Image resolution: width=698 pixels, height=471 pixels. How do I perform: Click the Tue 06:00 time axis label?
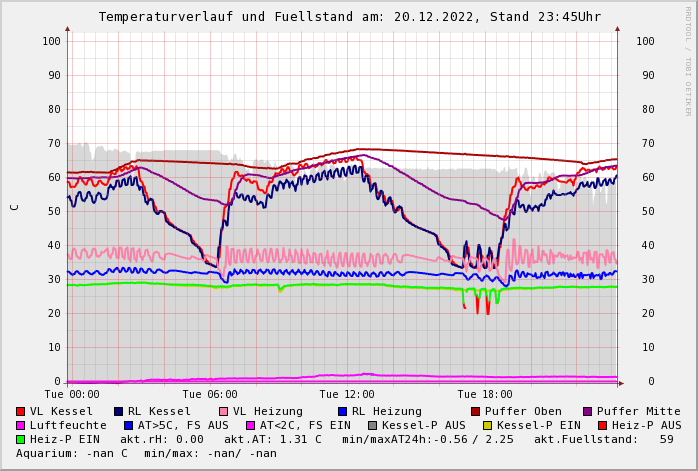tap(210, 395)
